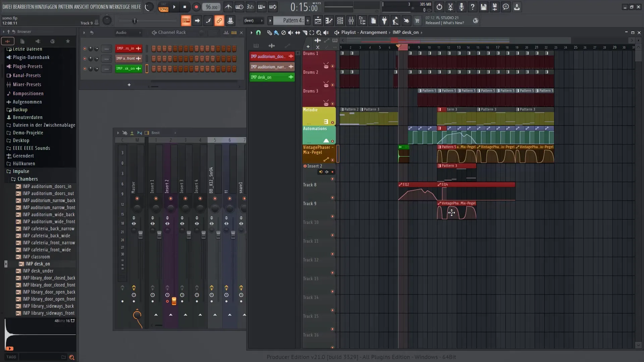The image size is (644, 362).
Task: Mute the IMP..rs_in channel in Channel Rack
Action: click(85, 49)
